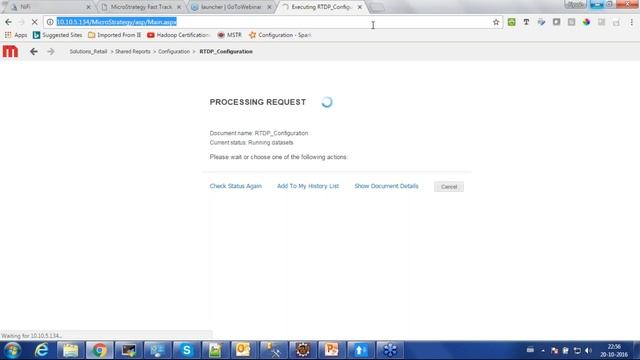Click Chrome icon in taskbar

click(99, 350)
